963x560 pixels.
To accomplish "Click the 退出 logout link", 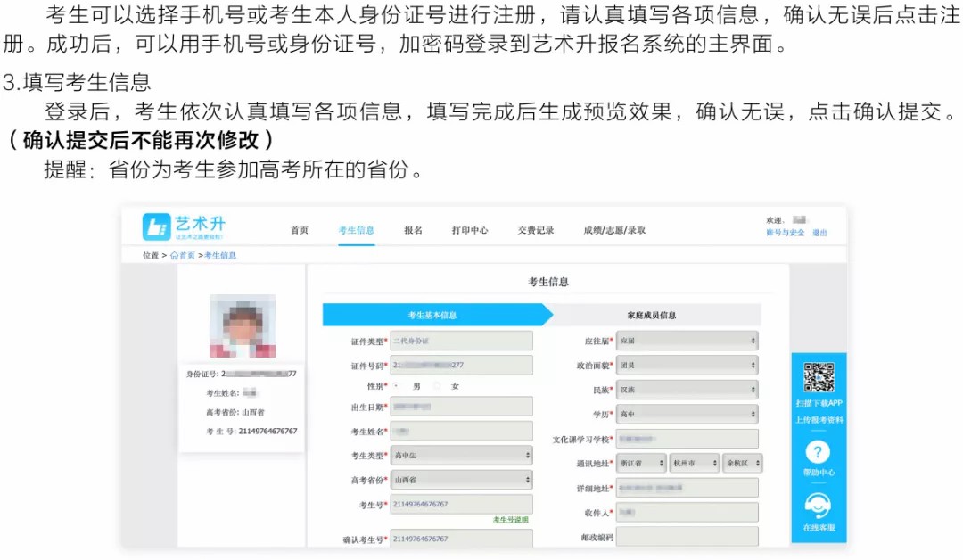I will click(x=819, y=233).
